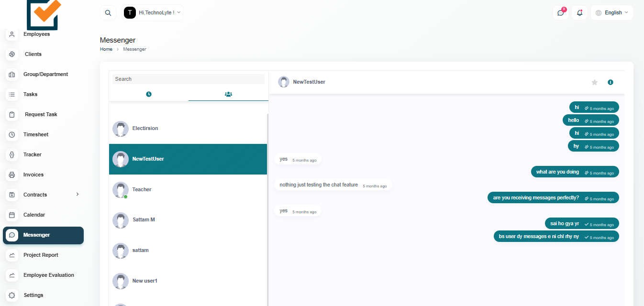Click the Calendar icon in the sidebar
Image resolution: width=644 pixels, height=306 pixels.
(x=12, y=215)
